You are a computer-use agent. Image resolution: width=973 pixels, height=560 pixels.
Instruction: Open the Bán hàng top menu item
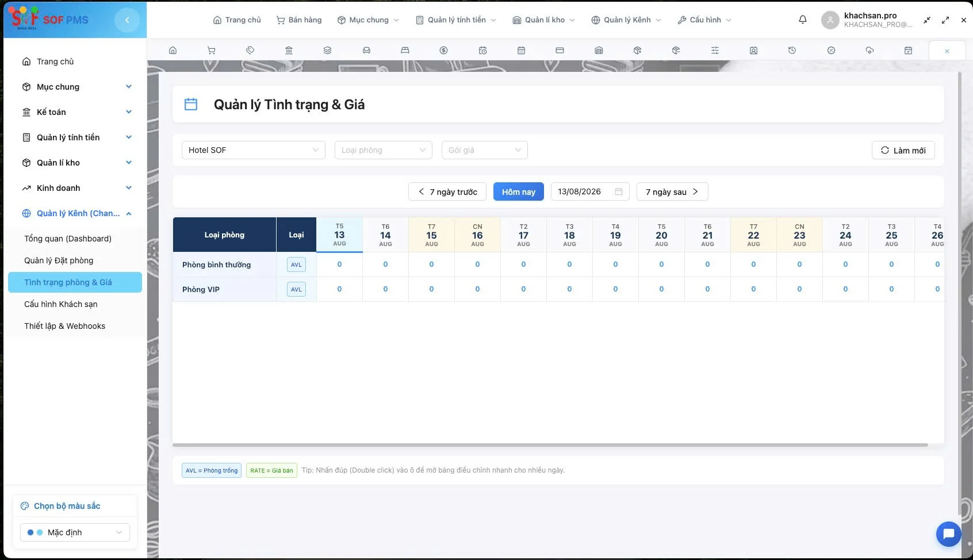299,20
